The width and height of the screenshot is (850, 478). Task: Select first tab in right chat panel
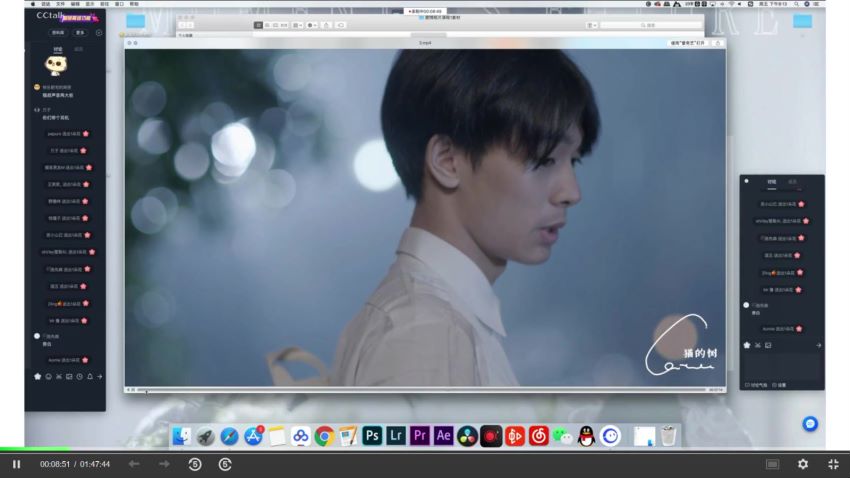(771, 182)
